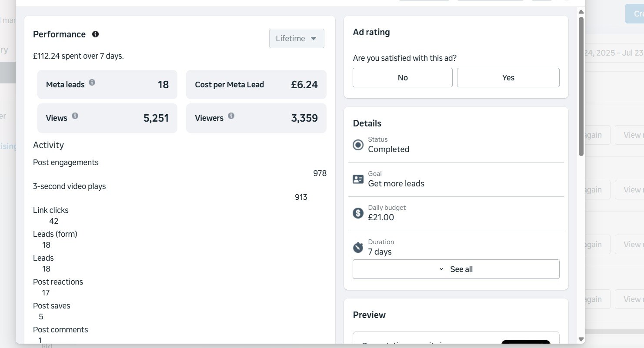The height and width of the screenshot is (348, 644).
Task: Answer No to ad satisfaction
Action: pos(402,77)
